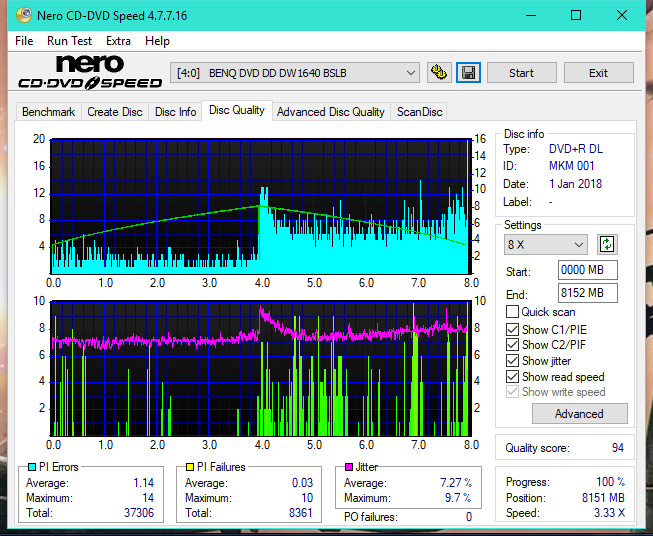Click PI Failures total value 8361

[x=301, y=512]
